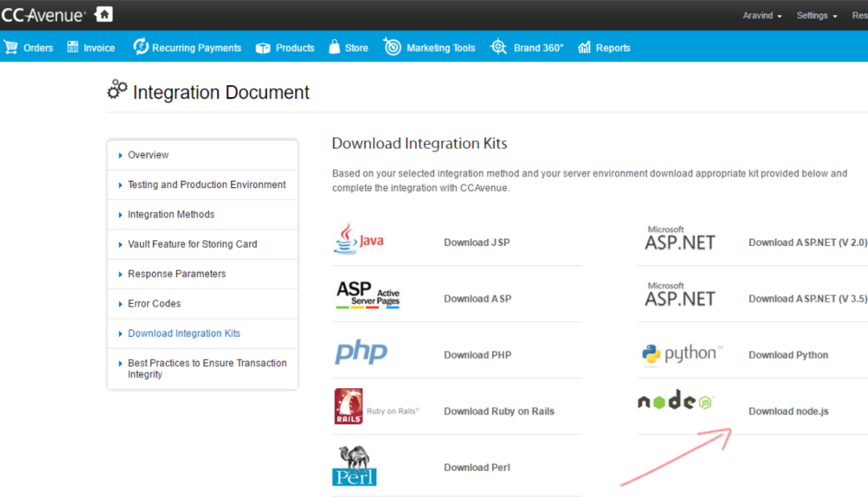Expand the Error Codes section
868x504 pixels.
(x=202, y=304)
